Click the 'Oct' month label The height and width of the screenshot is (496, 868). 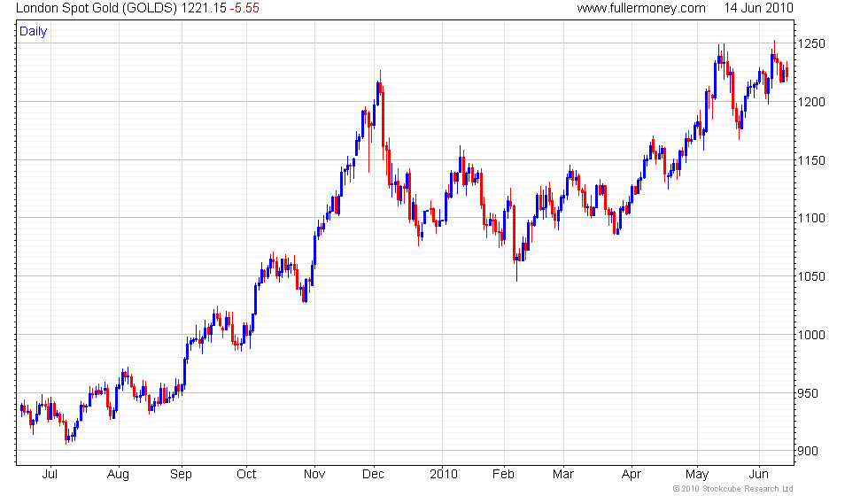246,474
